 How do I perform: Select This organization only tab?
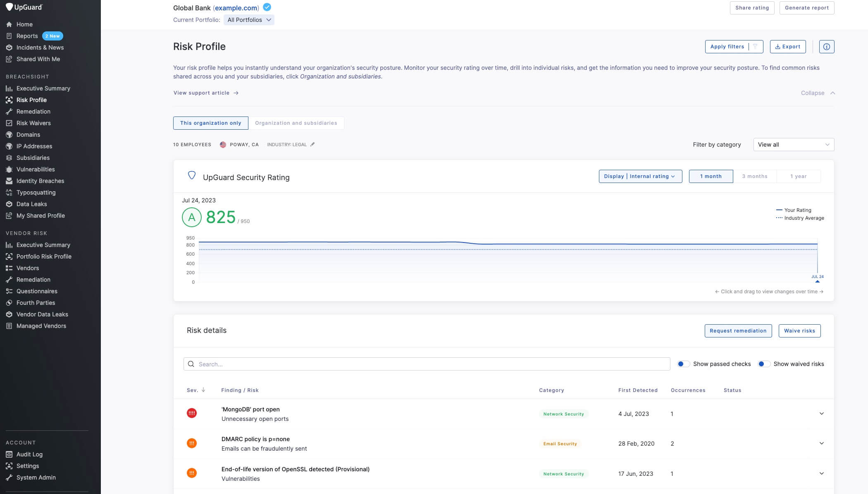[210, 123]
